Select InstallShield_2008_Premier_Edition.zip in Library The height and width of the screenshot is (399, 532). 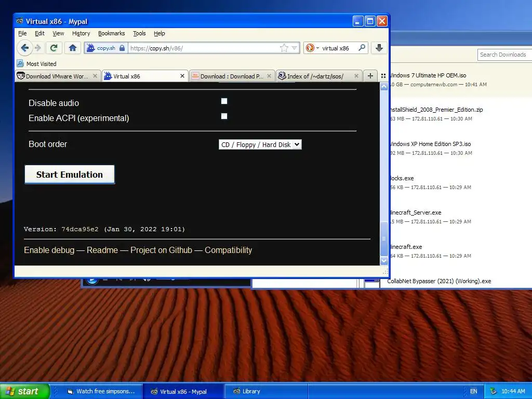461,114
